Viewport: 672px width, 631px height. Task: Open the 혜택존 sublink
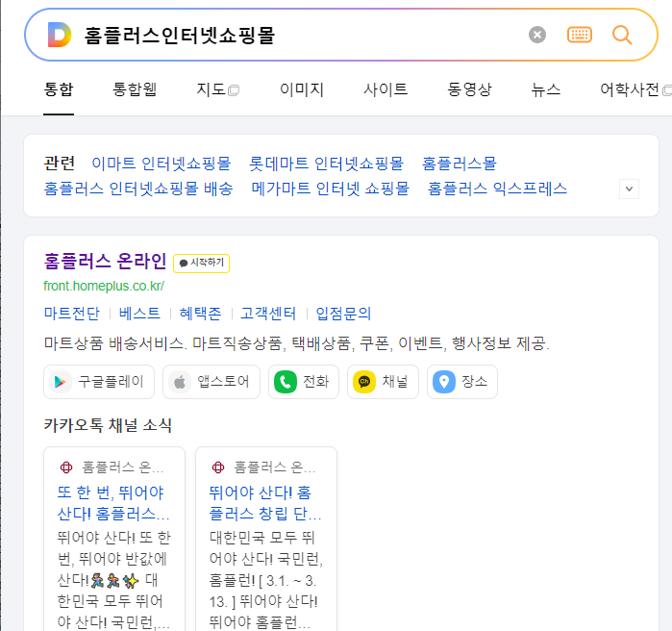pos(200,314)
